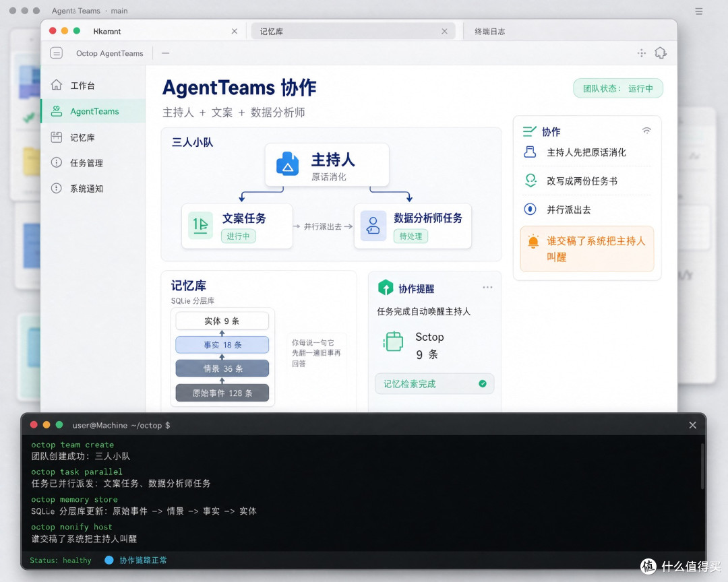Close the 记忆库 tab
This screenshot has width=728, height=582.
tap(444, 31)
